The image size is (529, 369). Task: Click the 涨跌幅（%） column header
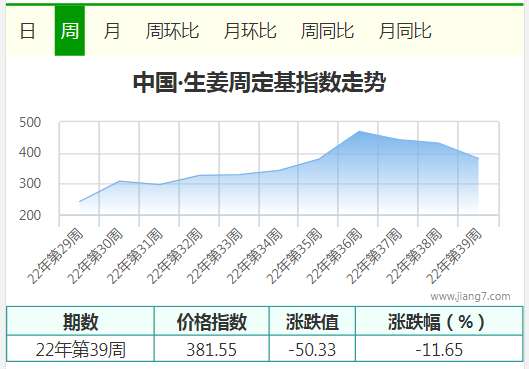click(439, 321)
